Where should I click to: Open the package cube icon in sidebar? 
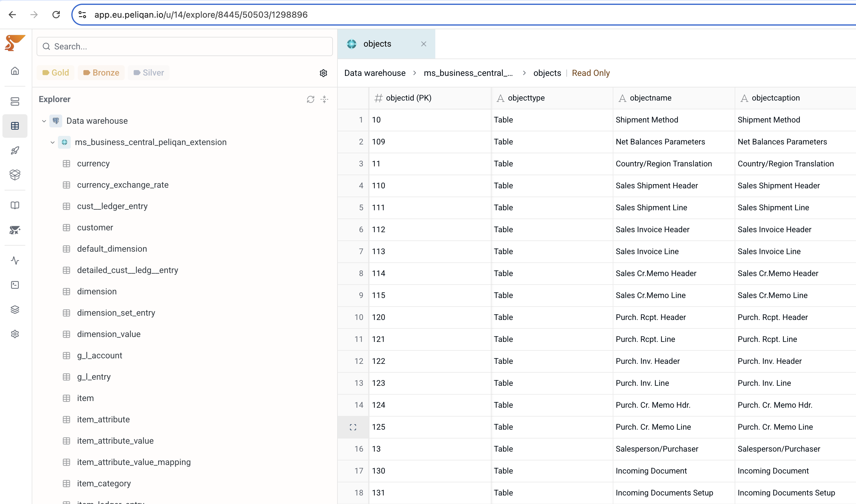pyautogui.click(x=15, y=175)
